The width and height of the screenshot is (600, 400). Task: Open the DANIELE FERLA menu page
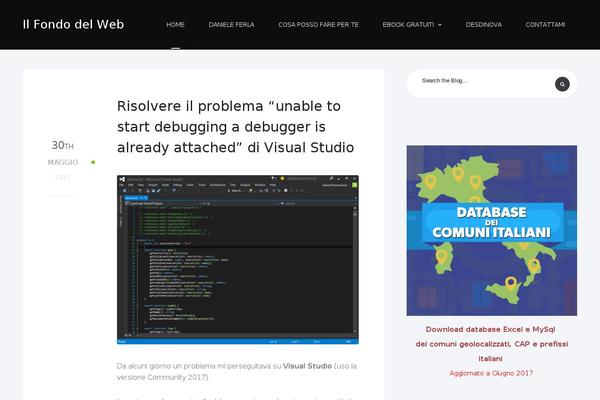(232, 24)
